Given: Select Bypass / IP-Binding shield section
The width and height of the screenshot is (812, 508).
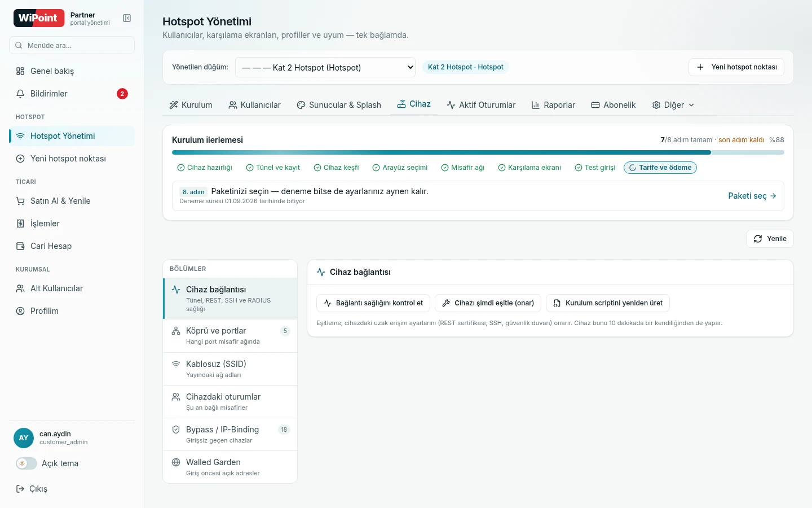Looking at the screenshot, I should [230, 435].
